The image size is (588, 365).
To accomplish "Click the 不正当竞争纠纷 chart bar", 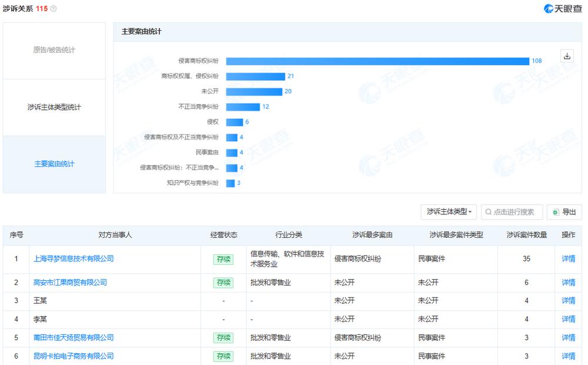I will (x=243, y=107).
